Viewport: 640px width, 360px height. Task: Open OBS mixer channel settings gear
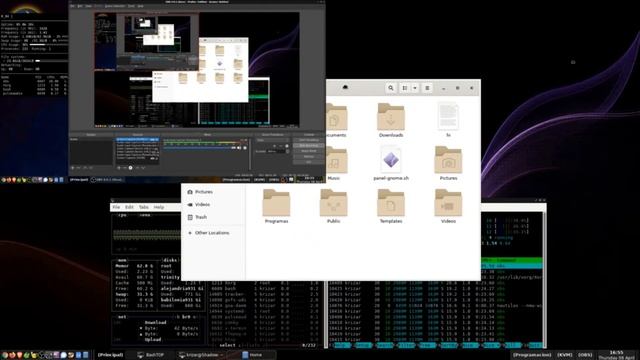click(x=245, y=148)
